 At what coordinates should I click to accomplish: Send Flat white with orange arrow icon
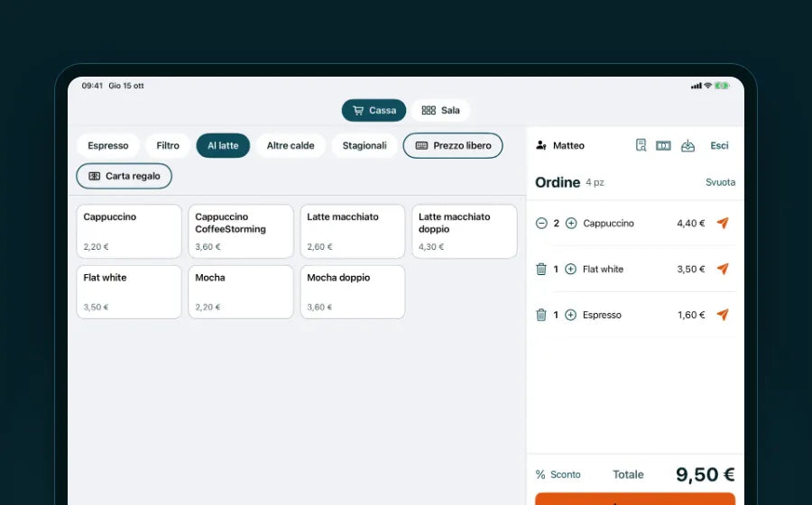click(x=723, y=269)
